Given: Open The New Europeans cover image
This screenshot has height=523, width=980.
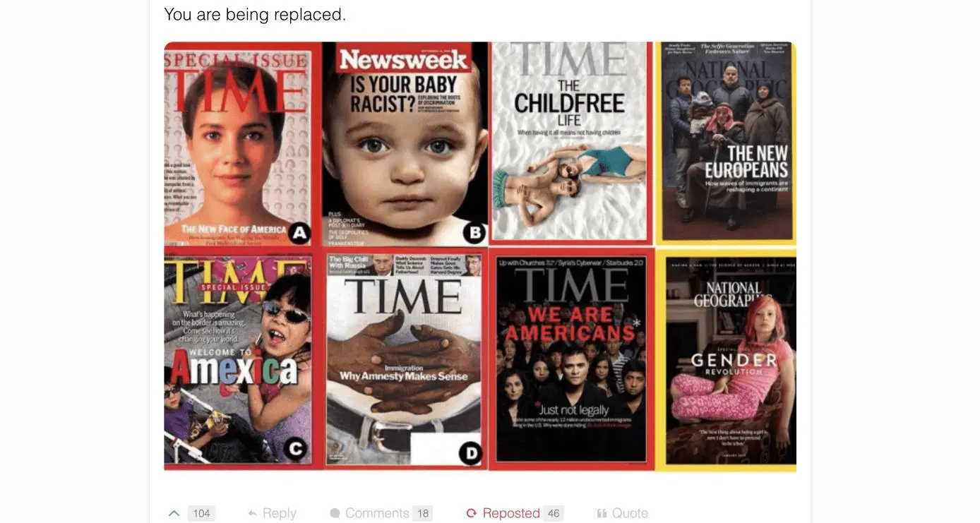Looking at the screenshot, I should tap(726, 143).
